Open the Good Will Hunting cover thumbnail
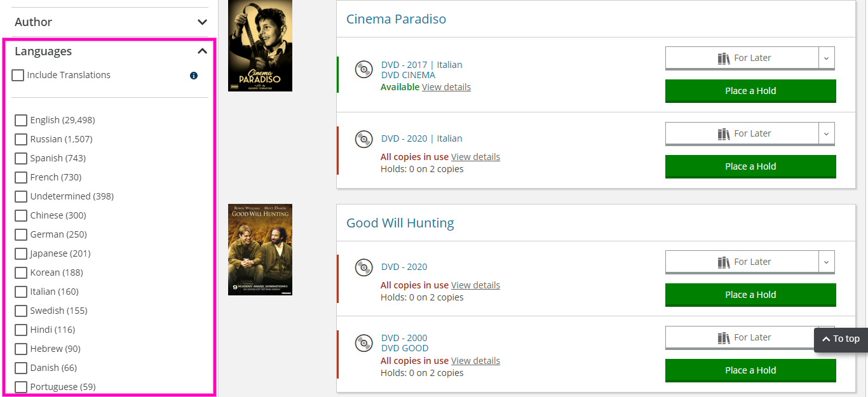Viewport: 868px width, 397px height. [260, 250]
